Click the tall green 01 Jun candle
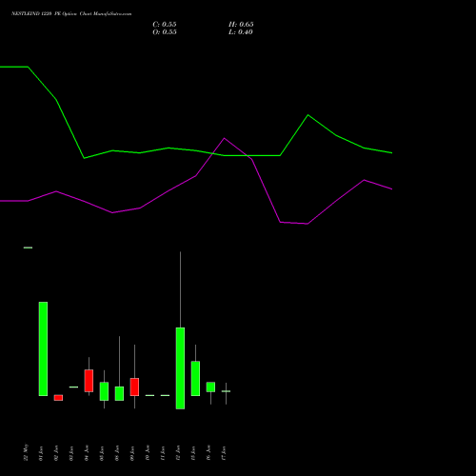This screenshot has height=476, width=476. tap(43, 348)
